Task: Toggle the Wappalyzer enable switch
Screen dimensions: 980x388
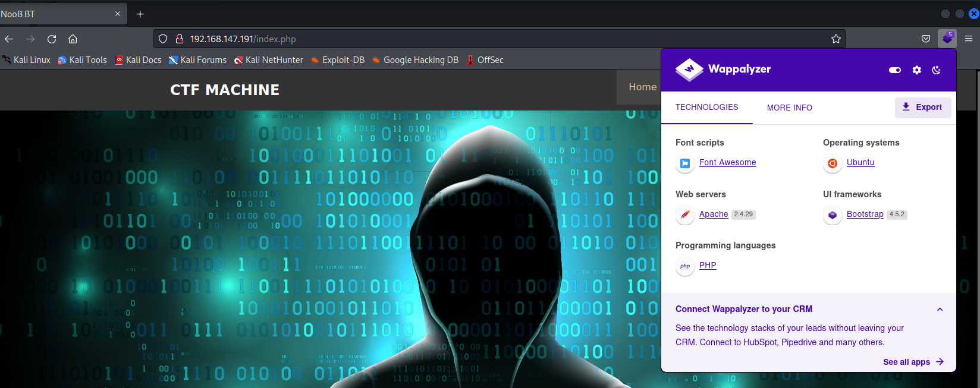Action: click(895, 70)
